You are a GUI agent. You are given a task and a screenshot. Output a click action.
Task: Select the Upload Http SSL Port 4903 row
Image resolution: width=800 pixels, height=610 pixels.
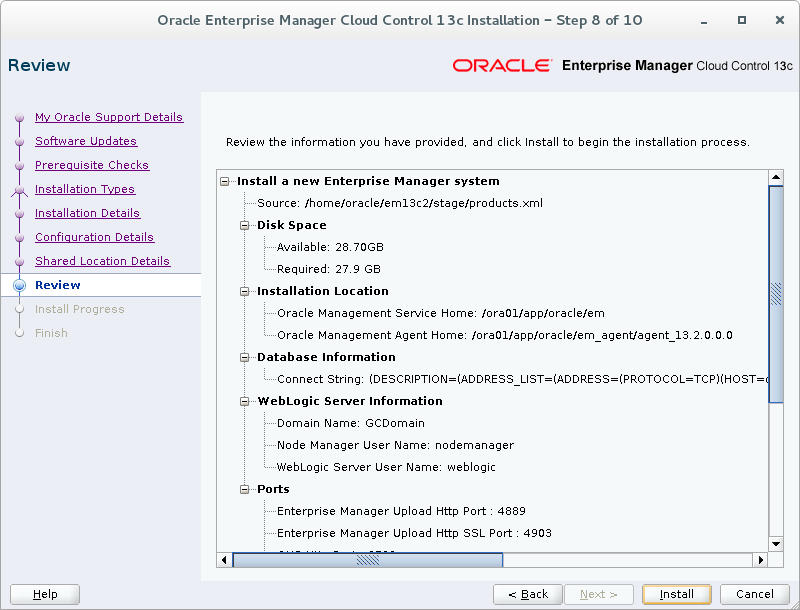(414, 533)
